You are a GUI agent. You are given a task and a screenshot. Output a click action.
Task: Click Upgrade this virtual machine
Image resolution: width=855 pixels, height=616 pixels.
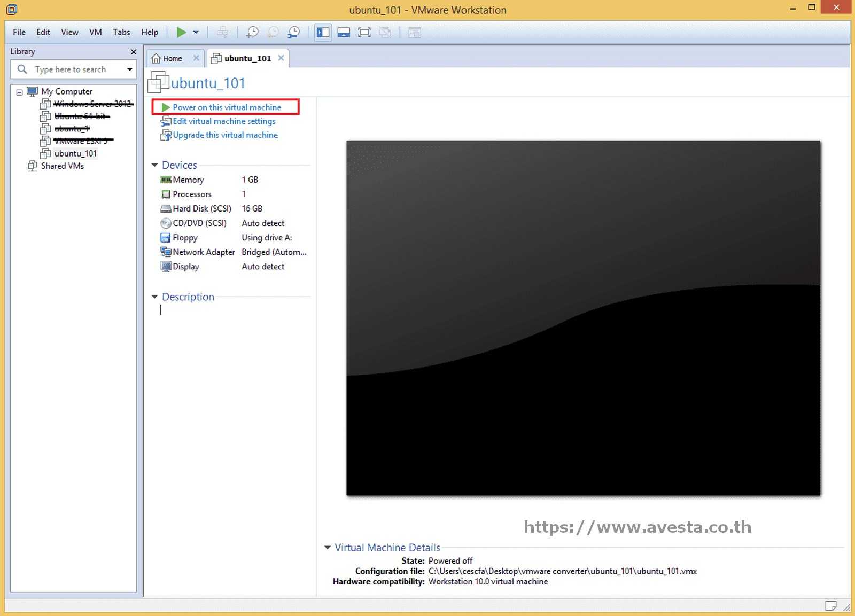click(x=224, y=135)
